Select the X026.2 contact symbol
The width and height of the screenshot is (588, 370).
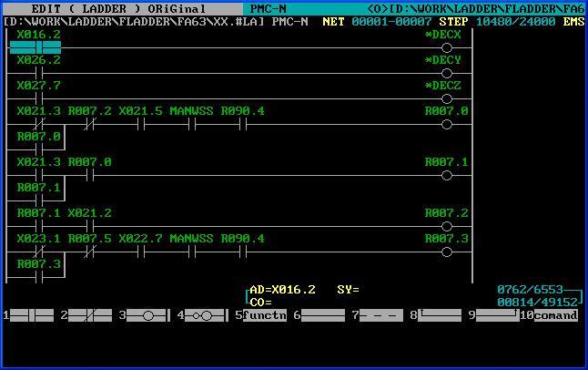coord(39,73)
